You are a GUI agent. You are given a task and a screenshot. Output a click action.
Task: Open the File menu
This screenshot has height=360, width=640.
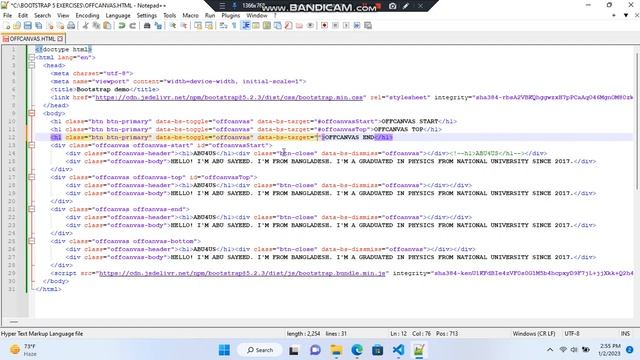[7, 16]
